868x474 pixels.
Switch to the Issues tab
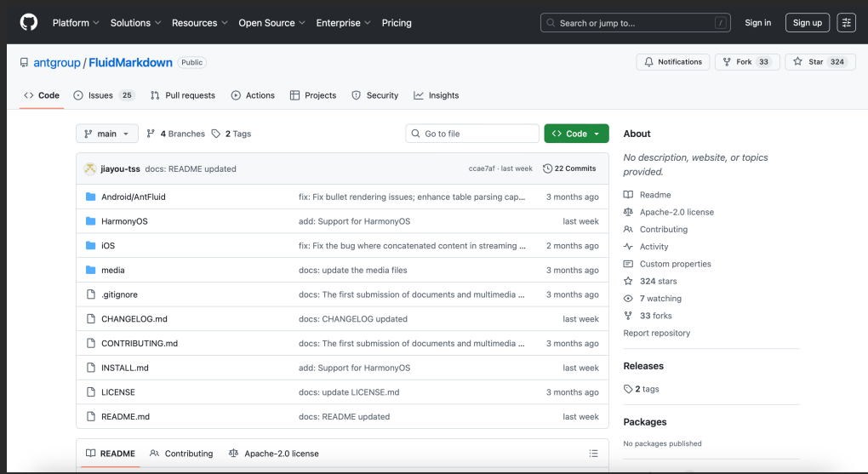(103, 95)
